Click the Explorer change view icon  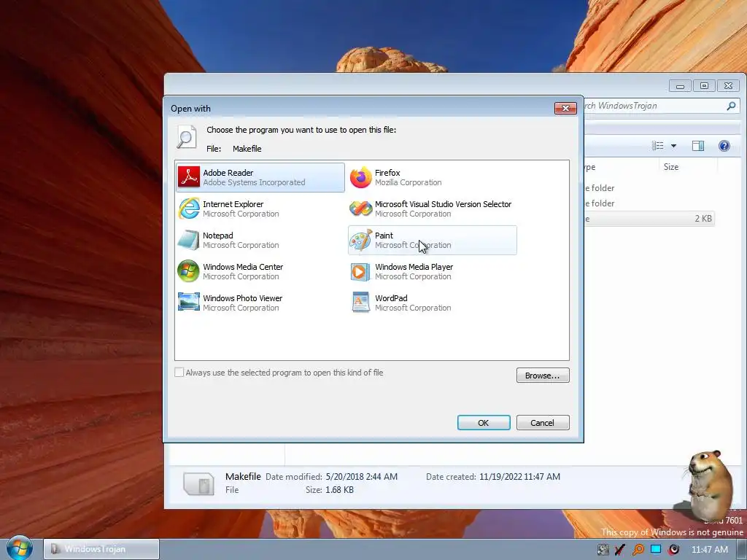[657, 146]
